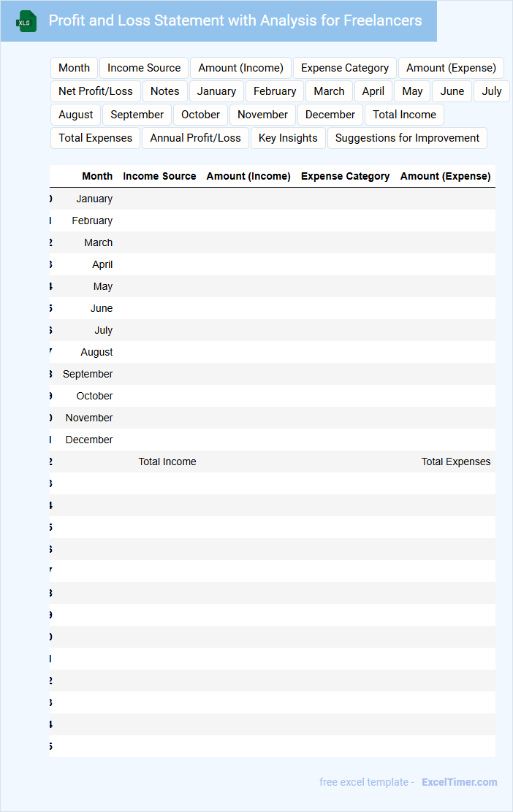Select the February row in the table
Image resolution: width=513 pixels, height=812 pixels.
click(x=273, y=221)
